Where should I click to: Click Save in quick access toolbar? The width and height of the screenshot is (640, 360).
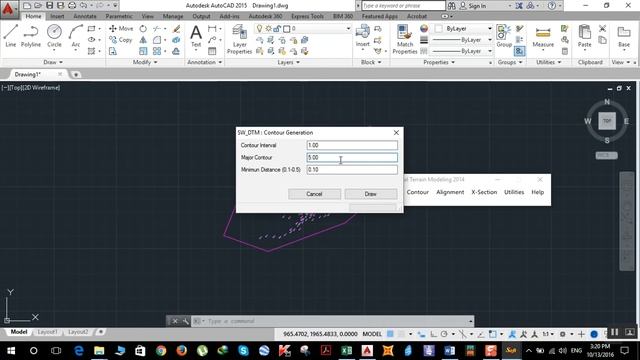(x=49, y=5)
